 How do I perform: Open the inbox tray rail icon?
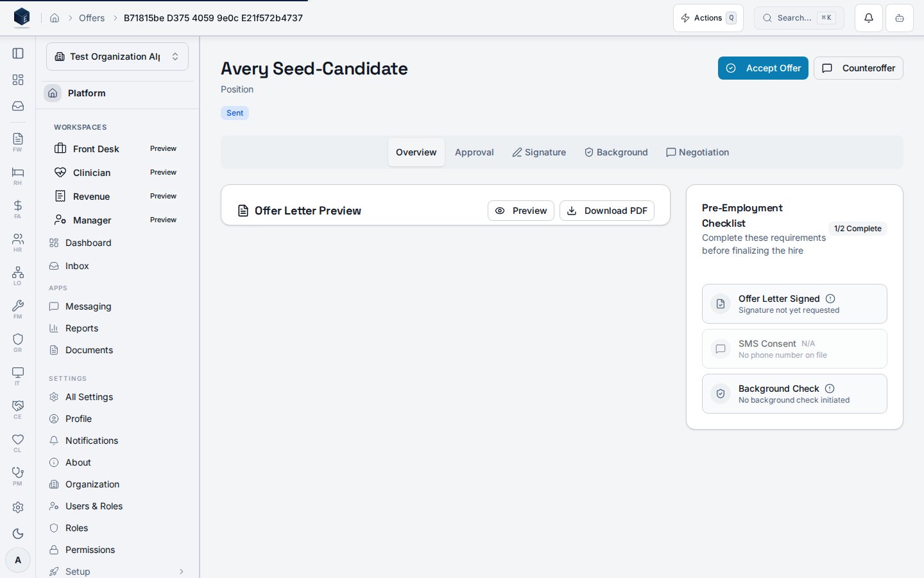pos(18,106)
